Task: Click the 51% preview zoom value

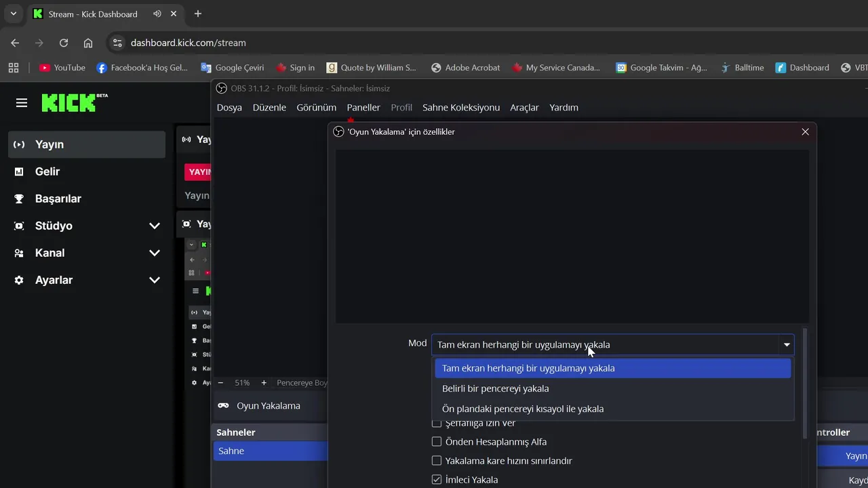Action: pyautogui.click(x=242, y=383)
